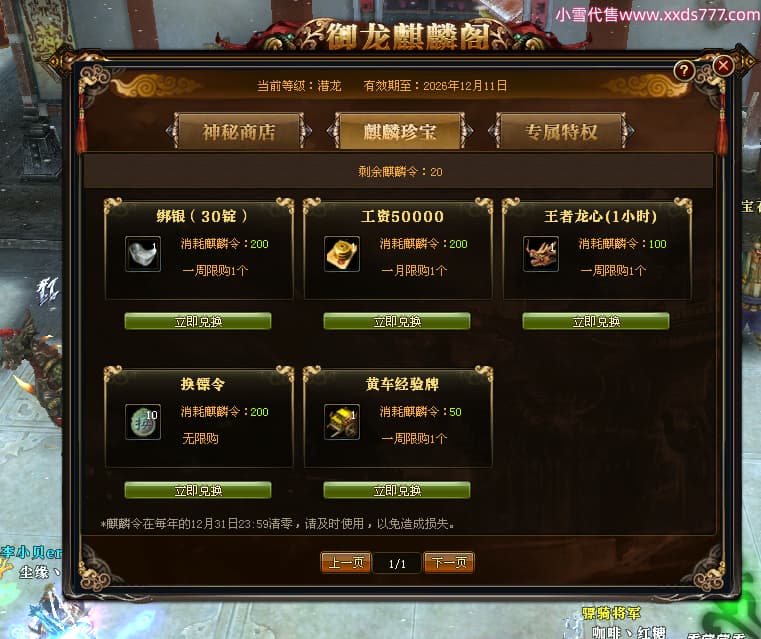The width and height of the screenshot is (761, 639).
Task: Click 立即兑换 below 换镖令
Action: click(x=198, y=490)
